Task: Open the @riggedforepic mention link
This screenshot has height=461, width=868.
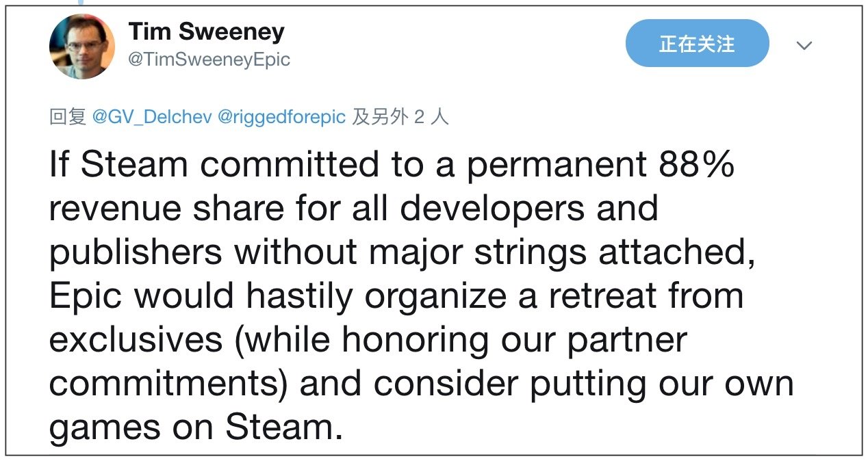Action: 281,117
